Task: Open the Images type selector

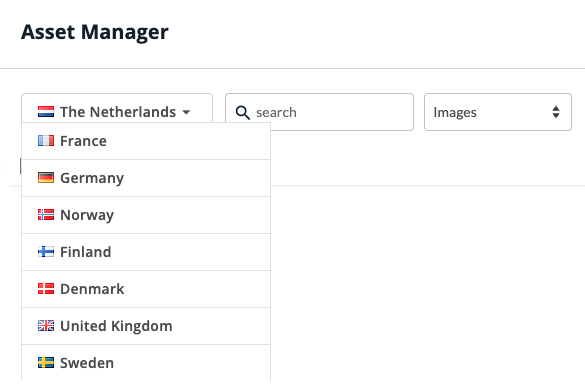Action: tap(498, 112)
